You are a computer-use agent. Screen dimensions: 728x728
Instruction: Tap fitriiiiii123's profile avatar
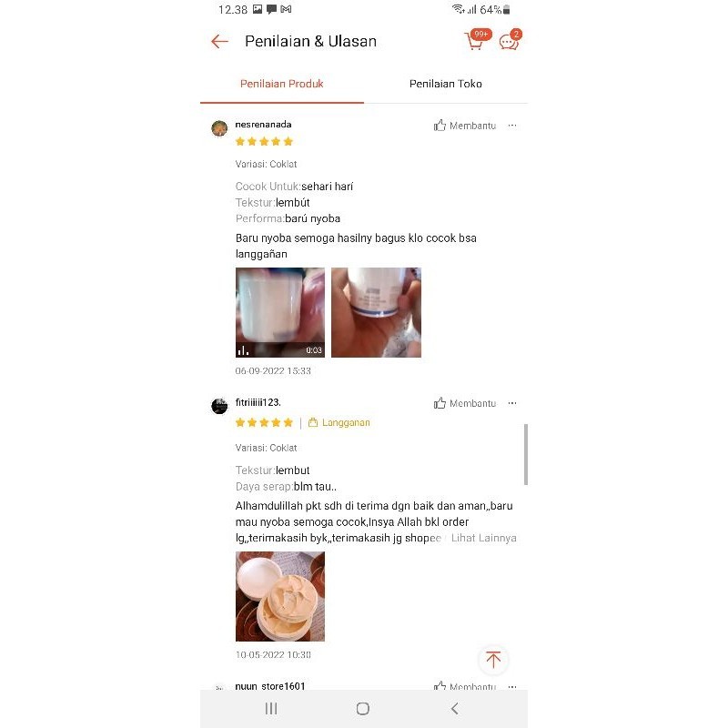click(x=219, y=406)
